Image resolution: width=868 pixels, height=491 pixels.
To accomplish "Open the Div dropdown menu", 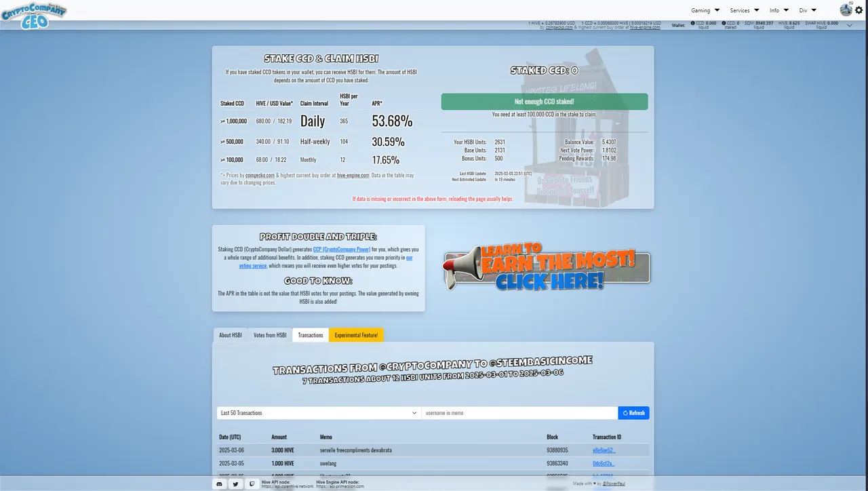I will pos(808,10).
